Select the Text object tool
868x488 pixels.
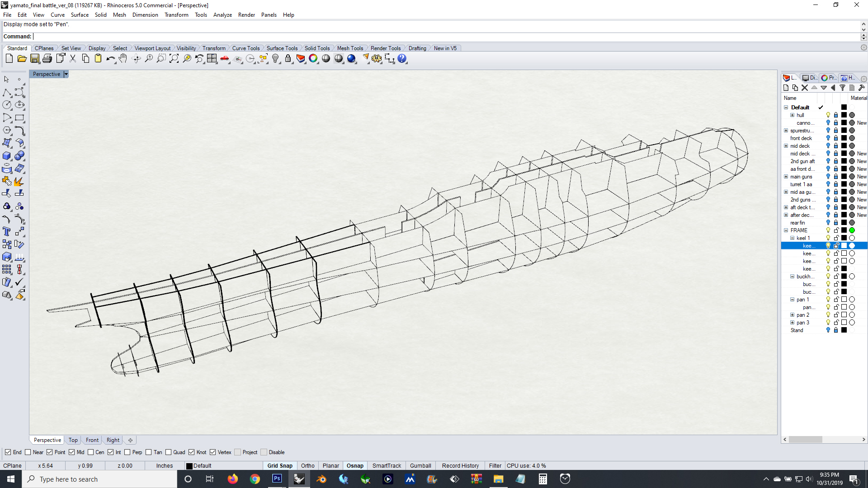(x=7, y=232)
